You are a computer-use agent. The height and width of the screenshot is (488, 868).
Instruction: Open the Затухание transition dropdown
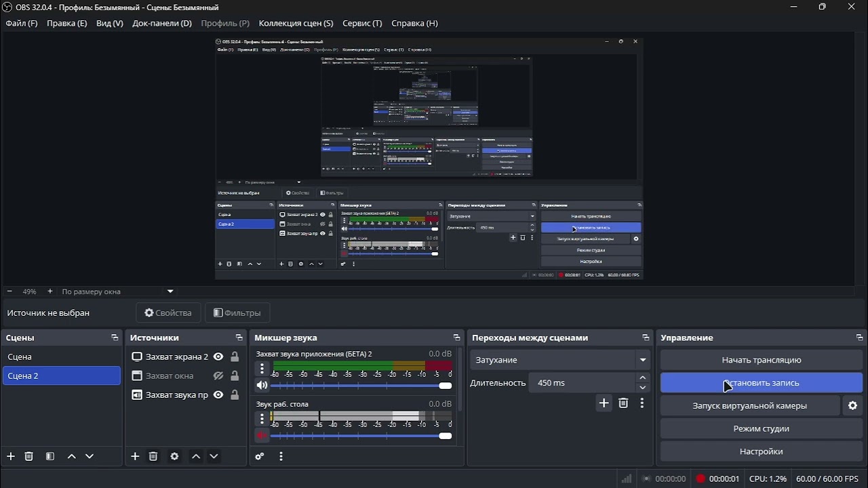point(560,360)
